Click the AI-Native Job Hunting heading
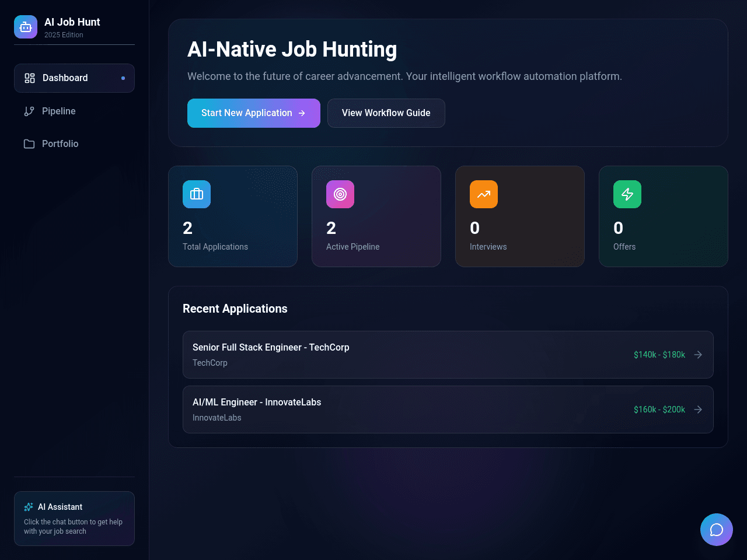The width and height of the screenshot is (747, 560). coord(292,50)
